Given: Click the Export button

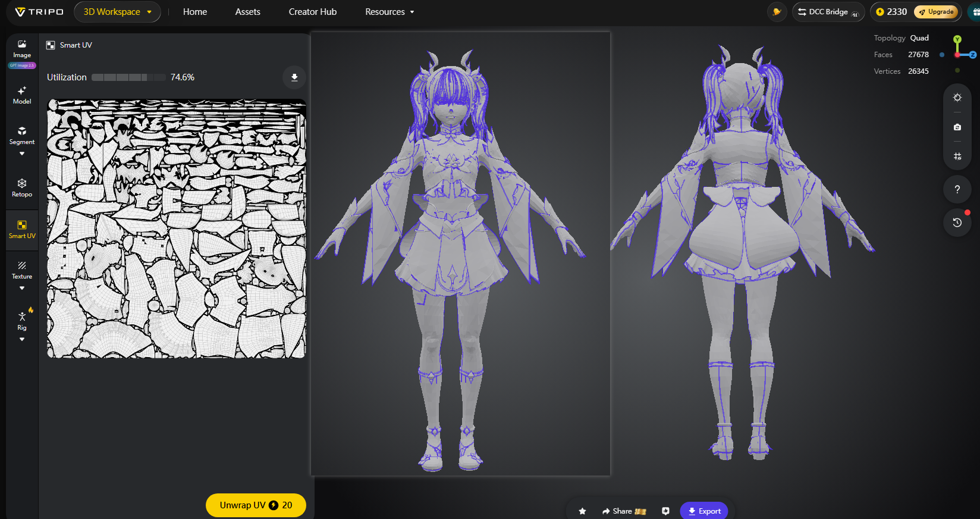Looking at the screenshot, I should pyautogui.click(x=704, y=511).
